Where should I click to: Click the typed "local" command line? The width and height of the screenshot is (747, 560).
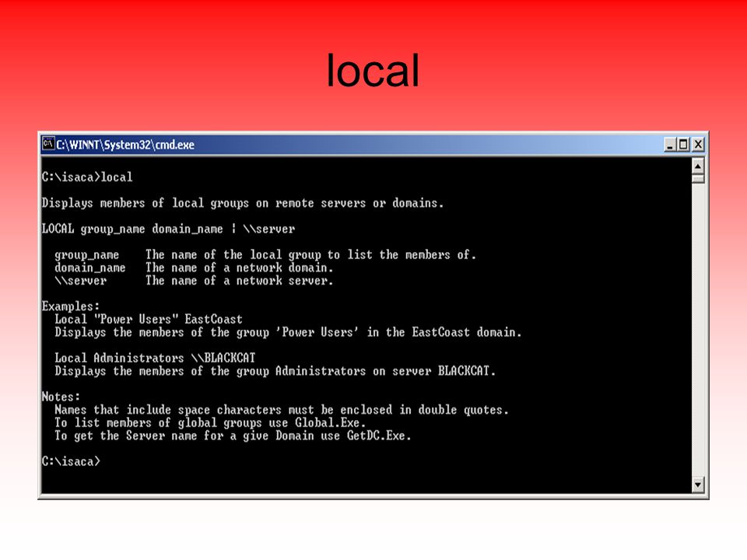87,177
